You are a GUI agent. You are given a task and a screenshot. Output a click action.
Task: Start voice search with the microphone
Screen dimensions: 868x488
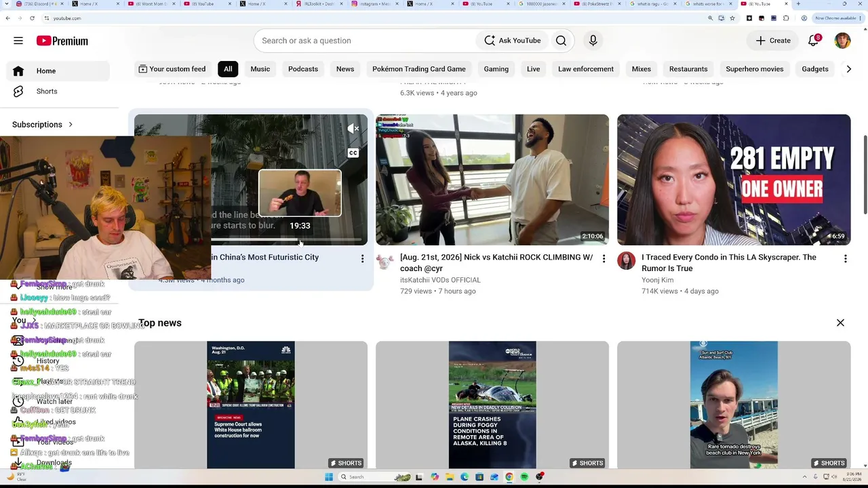tap(593, 41)
